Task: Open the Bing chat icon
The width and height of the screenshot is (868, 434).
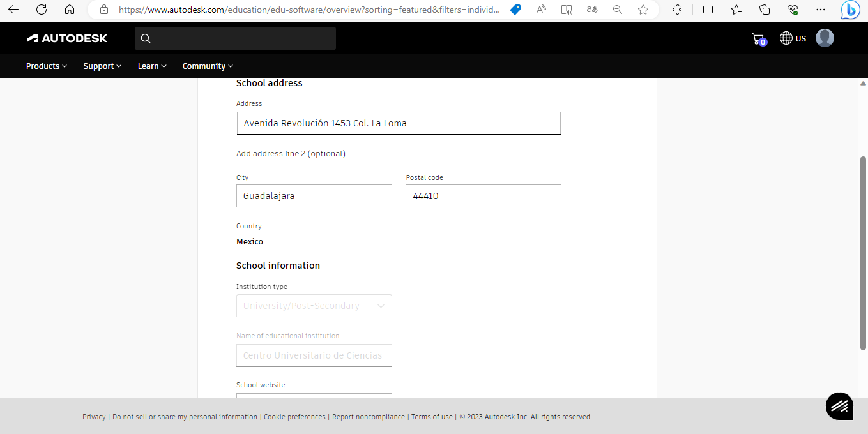Action: point(850,10)
